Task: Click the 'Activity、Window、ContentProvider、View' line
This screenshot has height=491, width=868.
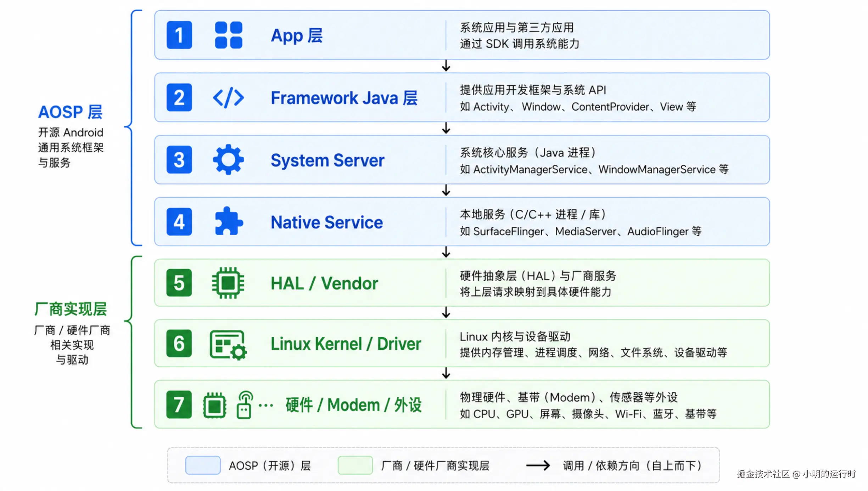Action: click(578, 107)
